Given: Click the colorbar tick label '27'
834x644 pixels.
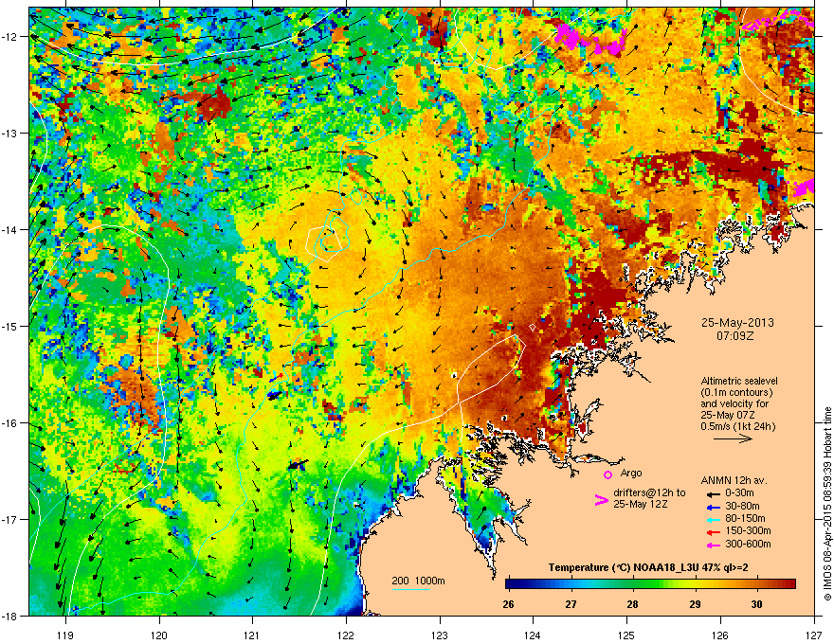Looking at the screenshot, I should coord(571,604).
